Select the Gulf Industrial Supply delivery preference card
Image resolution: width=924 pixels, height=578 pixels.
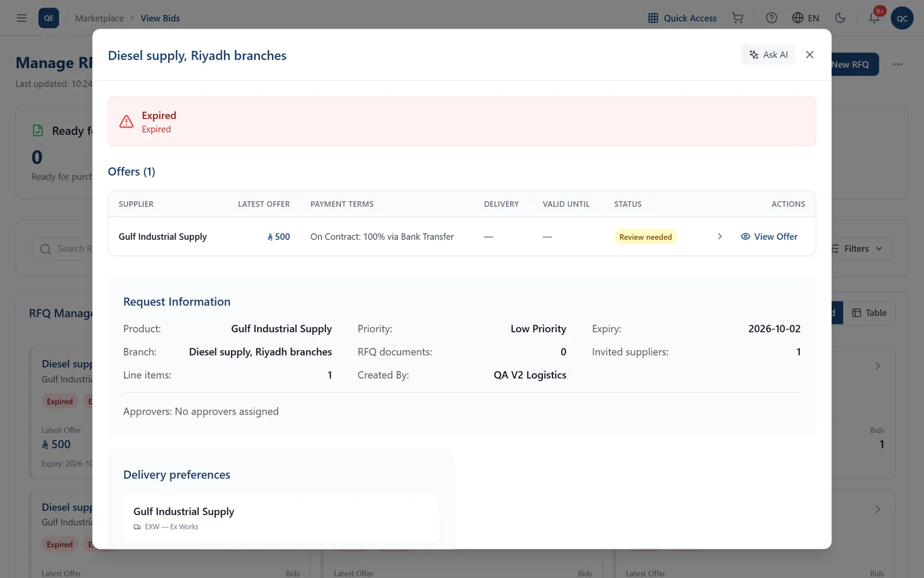(x=281, y=517)
